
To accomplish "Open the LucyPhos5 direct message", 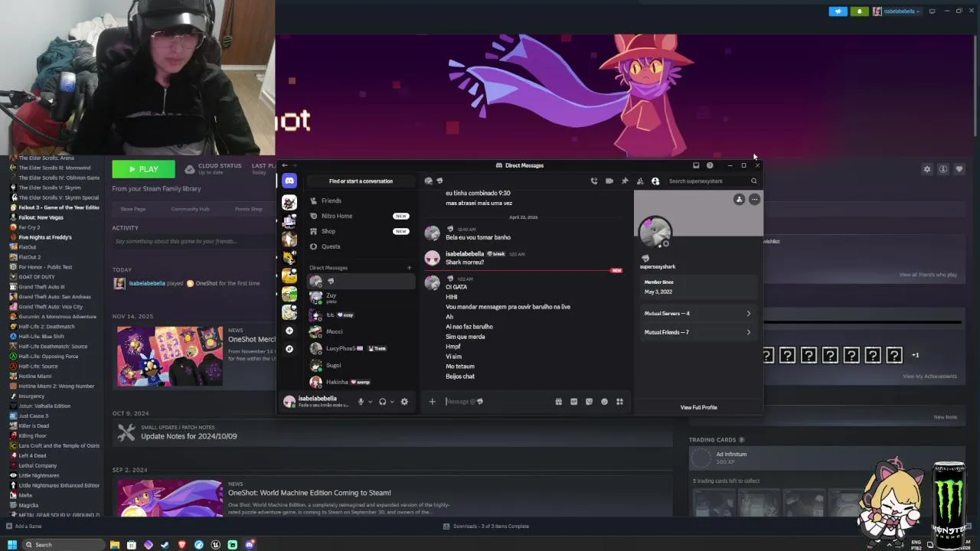I will coord(360,348).
